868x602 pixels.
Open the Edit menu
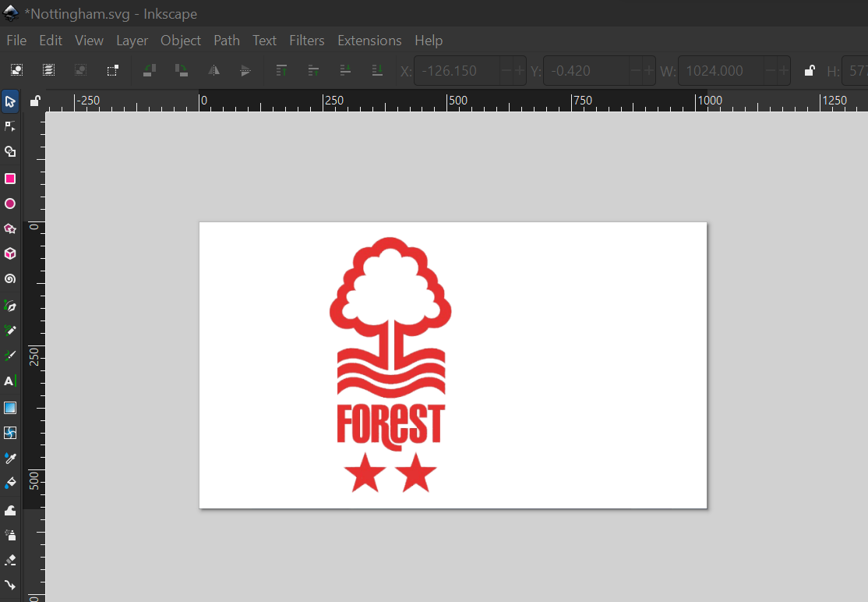(51, 41)
